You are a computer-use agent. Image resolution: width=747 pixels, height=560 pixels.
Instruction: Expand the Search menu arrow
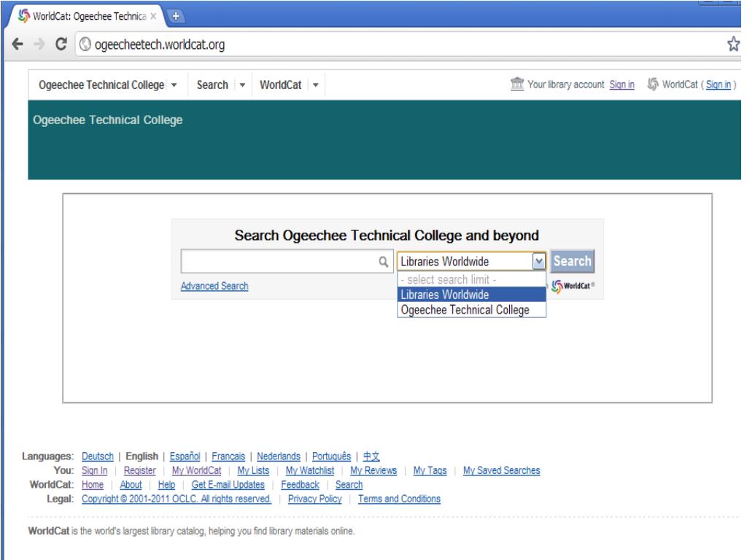[x=242, y=85]
